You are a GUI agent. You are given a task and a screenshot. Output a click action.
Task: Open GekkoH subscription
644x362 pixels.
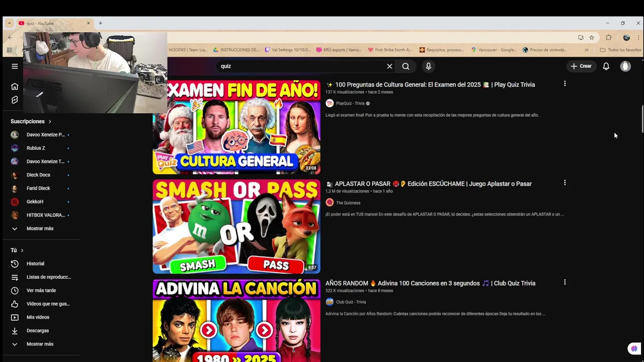[x=40, y=202]
